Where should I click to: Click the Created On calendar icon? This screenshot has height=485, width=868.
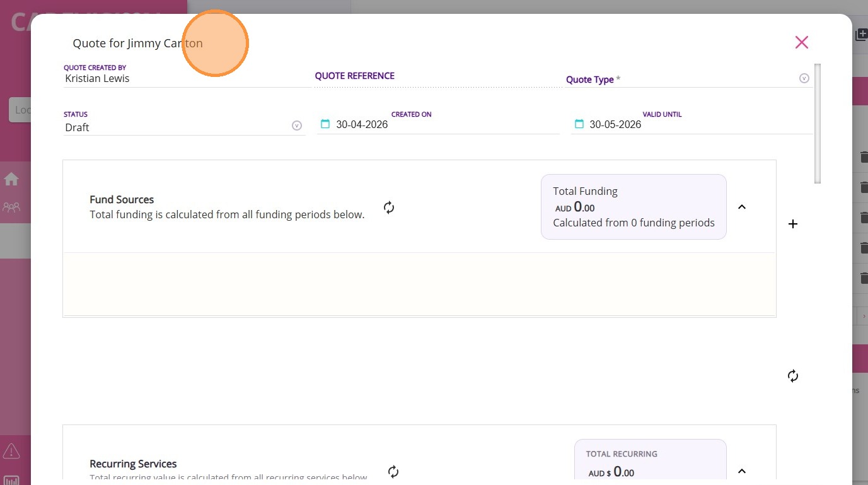click(325, 124)
